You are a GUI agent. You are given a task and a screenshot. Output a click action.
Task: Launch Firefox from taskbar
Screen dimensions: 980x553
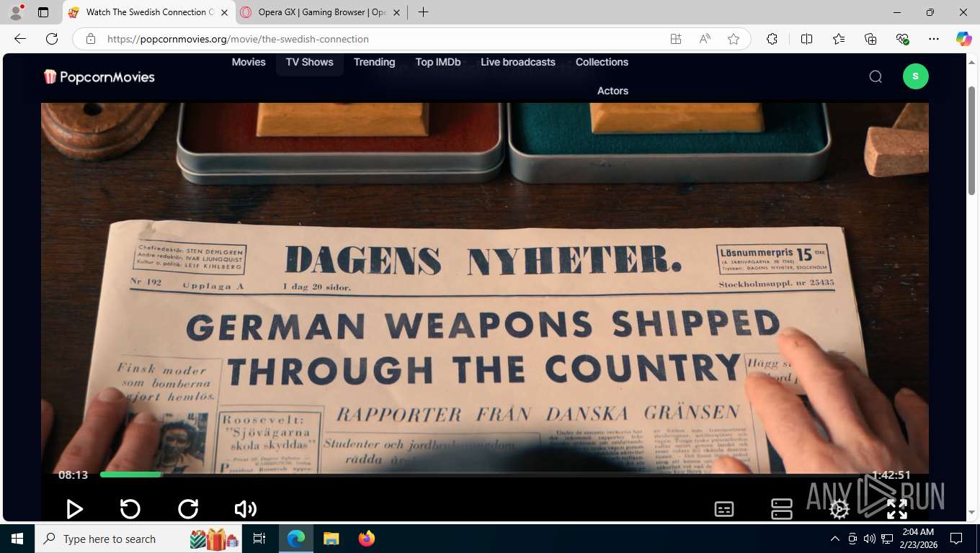[366, 539]
